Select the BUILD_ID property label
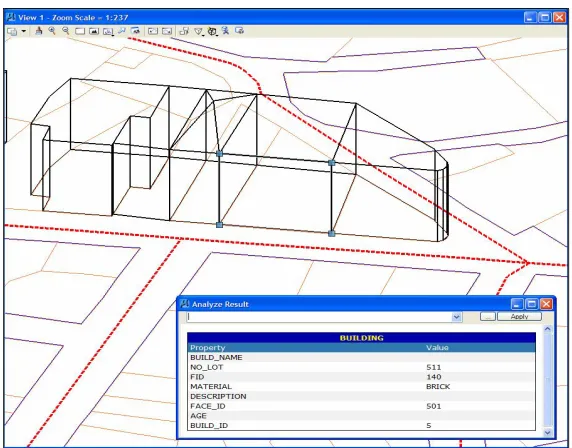572x448 pixels. point(209,426)
